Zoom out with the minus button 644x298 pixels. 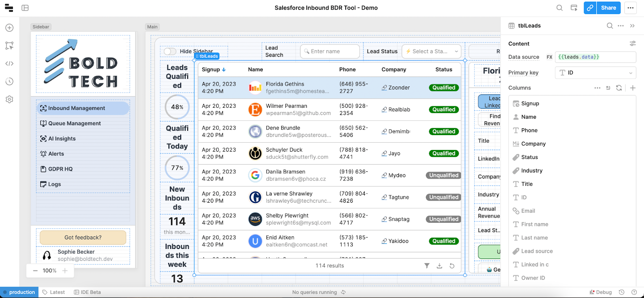click(x=35, y=271)
